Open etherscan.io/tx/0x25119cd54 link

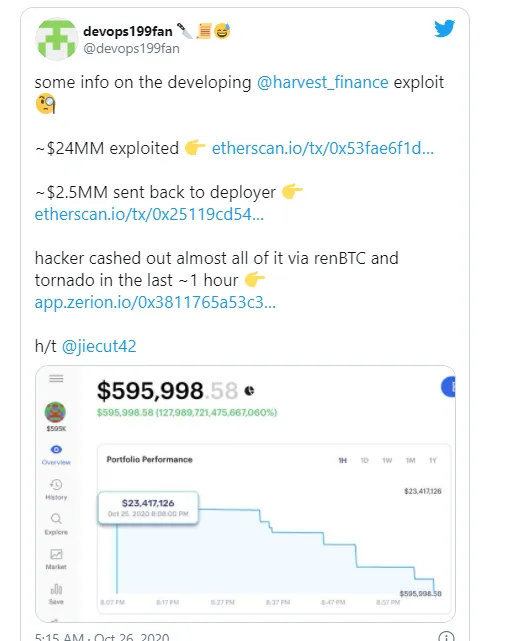point(149,214)
